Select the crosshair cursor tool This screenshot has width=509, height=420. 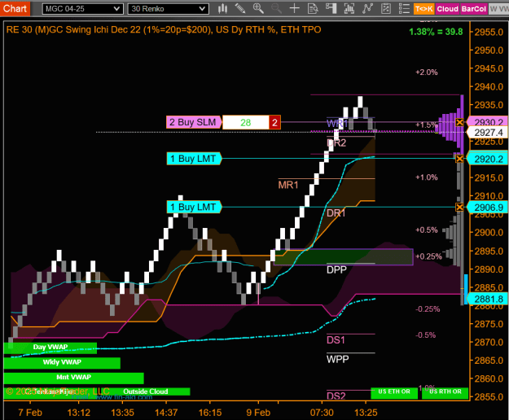(x=295, y=9)
